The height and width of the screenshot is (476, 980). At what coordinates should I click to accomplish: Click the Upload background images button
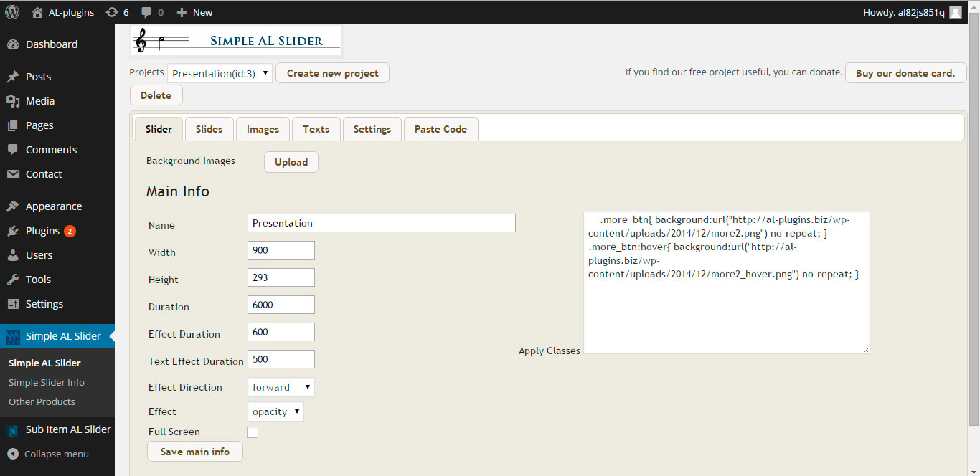(291, 162)
